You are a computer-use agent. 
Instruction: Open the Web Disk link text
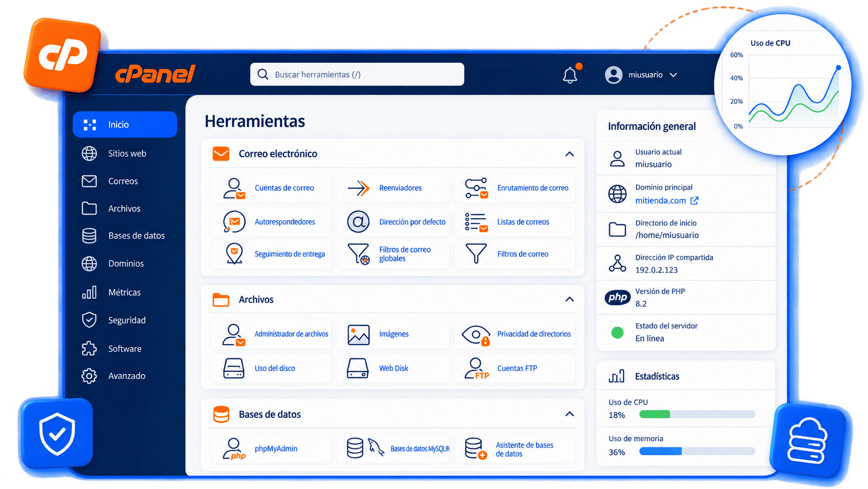(394, 368)
